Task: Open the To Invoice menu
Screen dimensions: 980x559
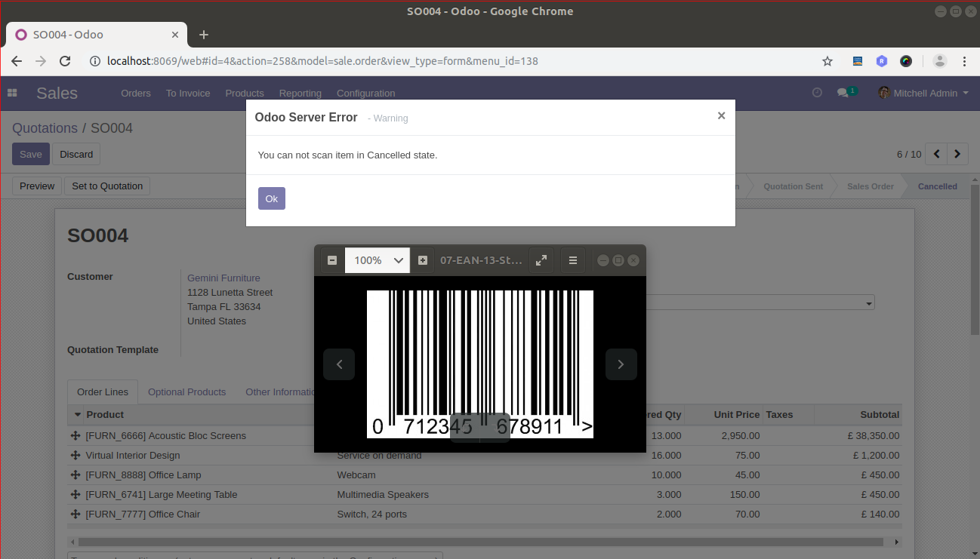Action: 188,94
